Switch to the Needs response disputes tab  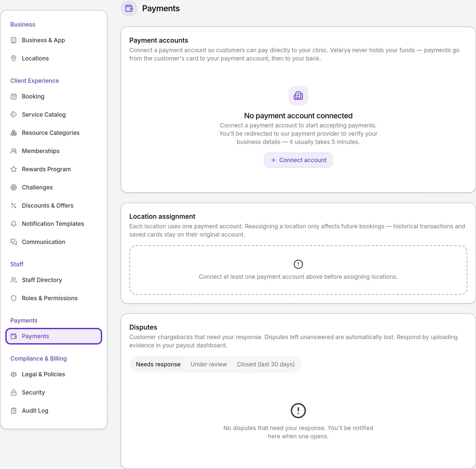click(x=158, y=364)
